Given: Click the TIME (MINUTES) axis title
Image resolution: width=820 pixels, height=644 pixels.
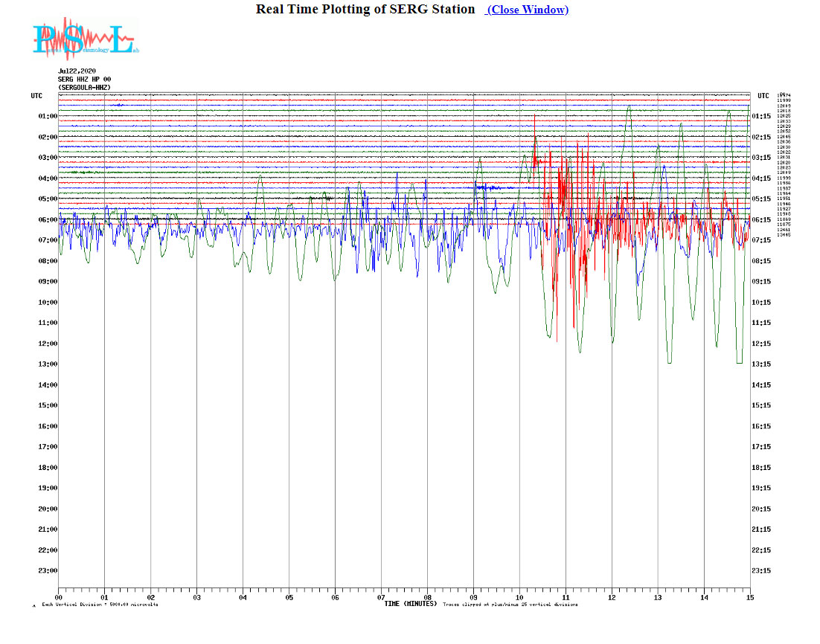Looking at the screenshot, I should [x=410, y=604].
